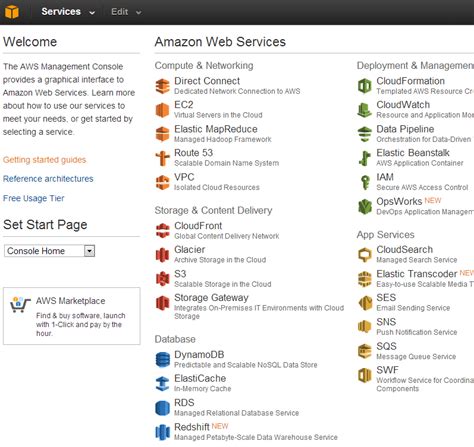Open the Edit dropdown in top bar
Screen dimensions: 474x447
pos(126,12)
